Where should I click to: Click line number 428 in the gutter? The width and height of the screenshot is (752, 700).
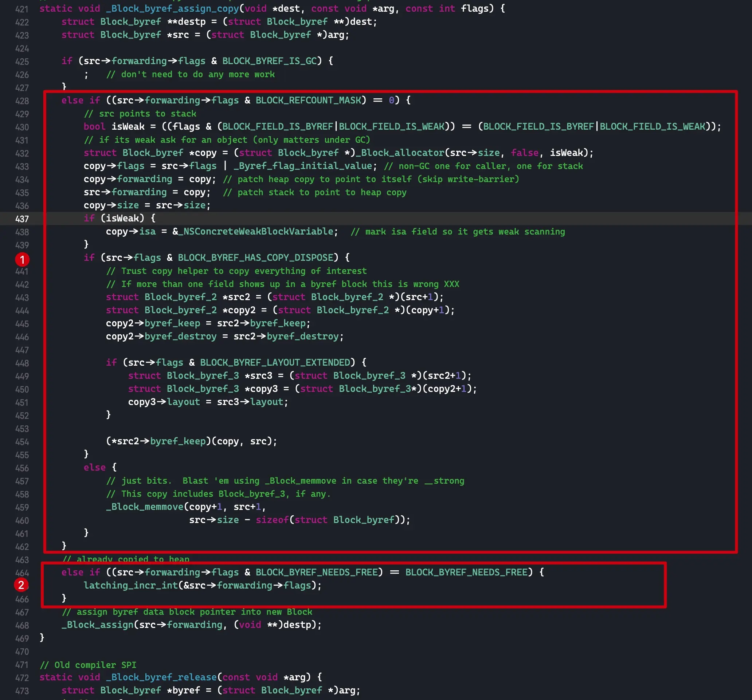coord(22,101)
